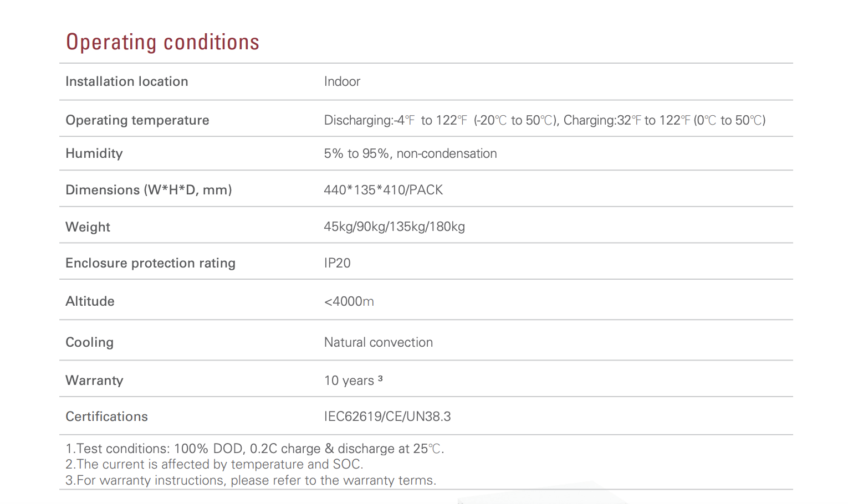
Task: Click the Installation location row label
Action: click(127, 81)
